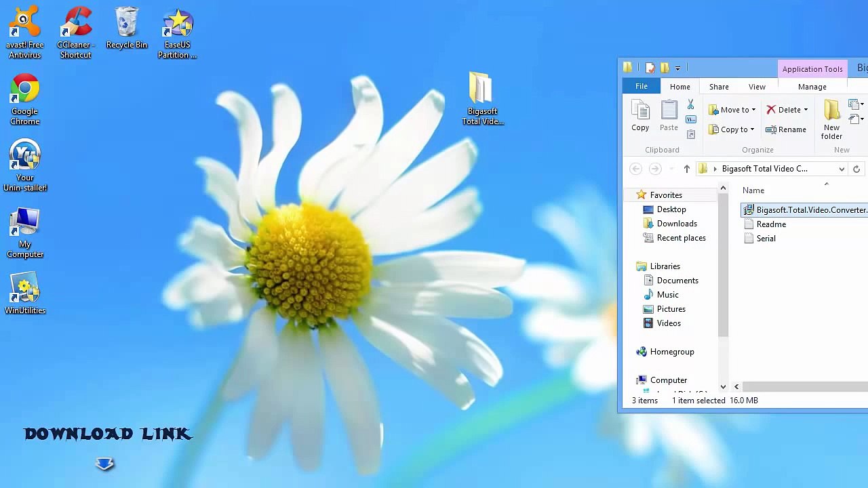The width and height of the screenshot is (868, 488).
Task: Open the New item dropdown
Action: pyautogui.click(x=856, y=104)
